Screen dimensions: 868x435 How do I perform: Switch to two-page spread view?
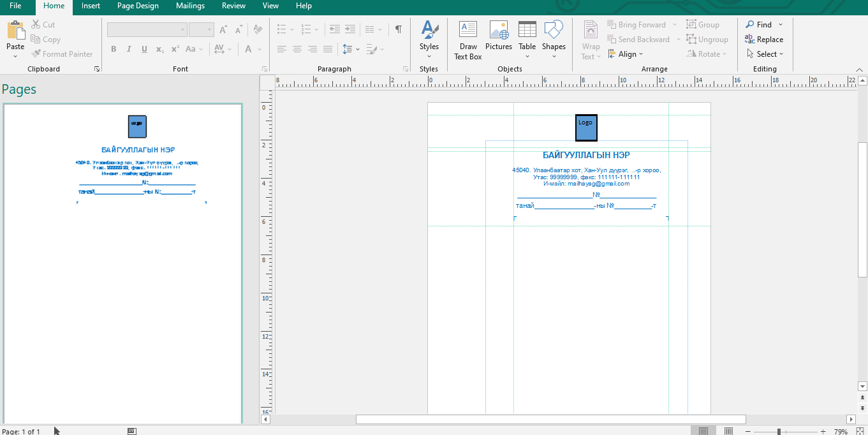728,431
